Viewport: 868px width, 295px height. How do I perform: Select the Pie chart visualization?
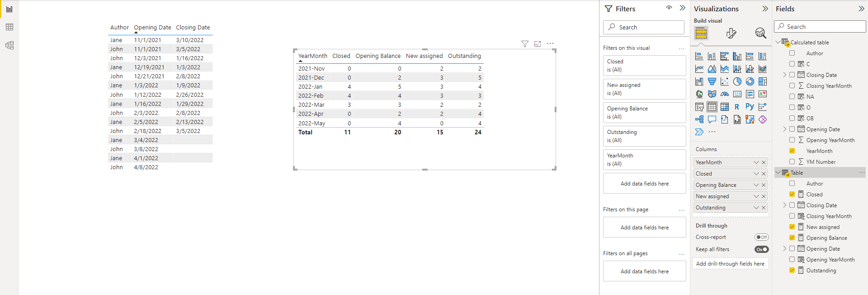point(737,81)
